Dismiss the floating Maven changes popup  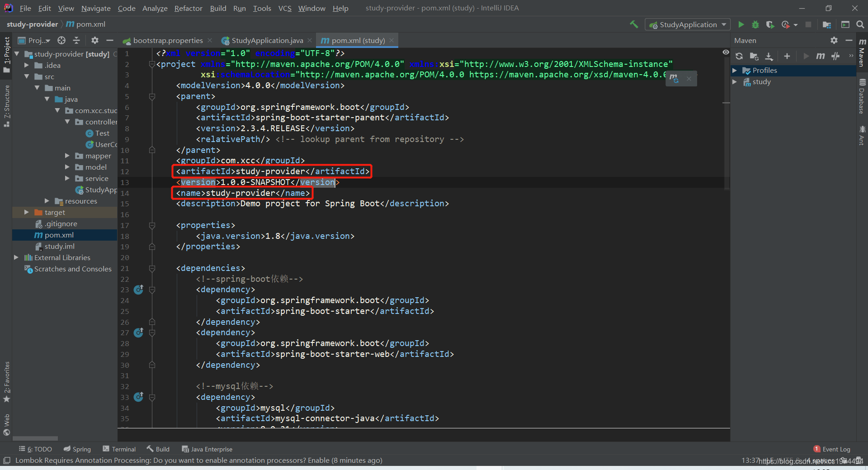click(689, 79)
